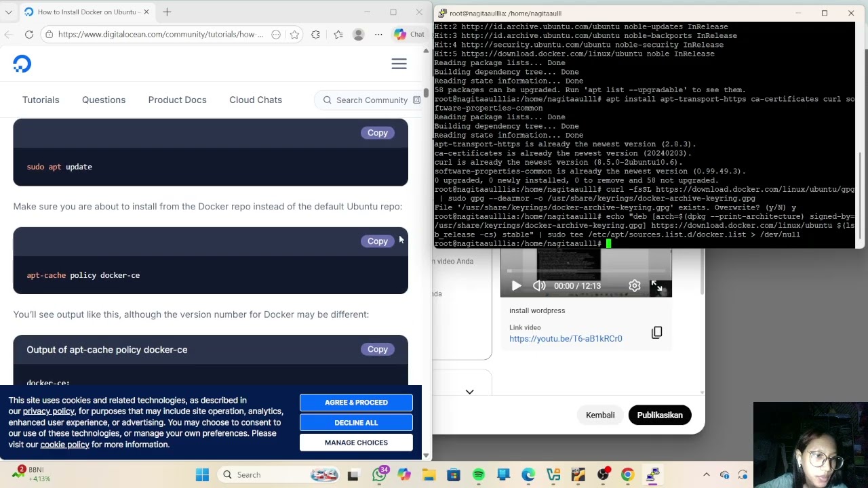View site information lock icon in address bar
The height and width of the screenshot is (488, 868).
(48, 35)
